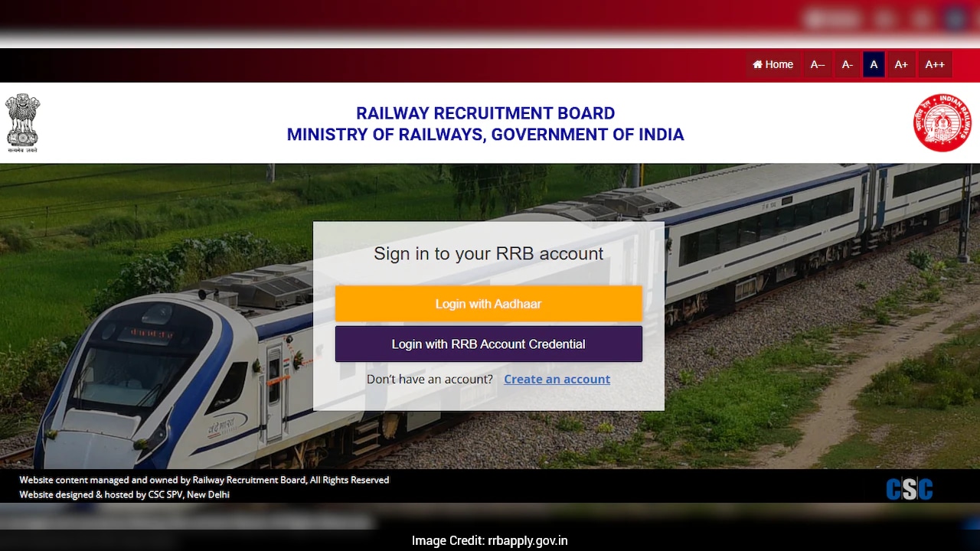This screenshot has height=551, width=980.
Task: Open the Create an account link
Action: 557,379
